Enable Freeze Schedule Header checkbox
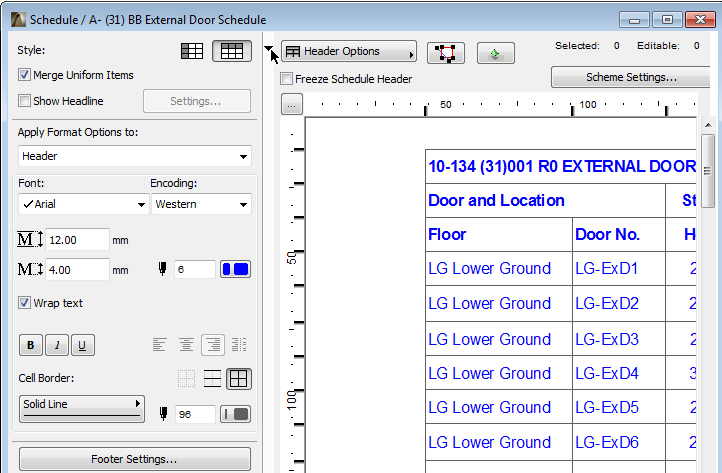The width and height of the screenshot is (722, 473). click(286, 79)
